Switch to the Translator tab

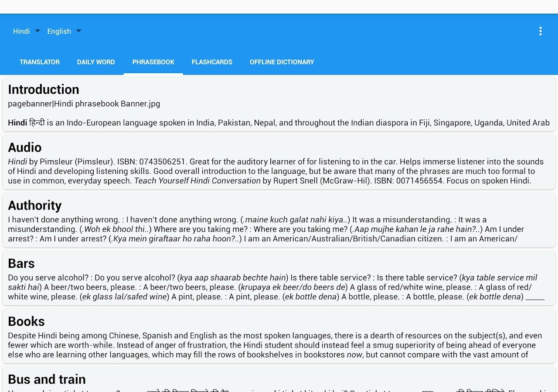40,62
